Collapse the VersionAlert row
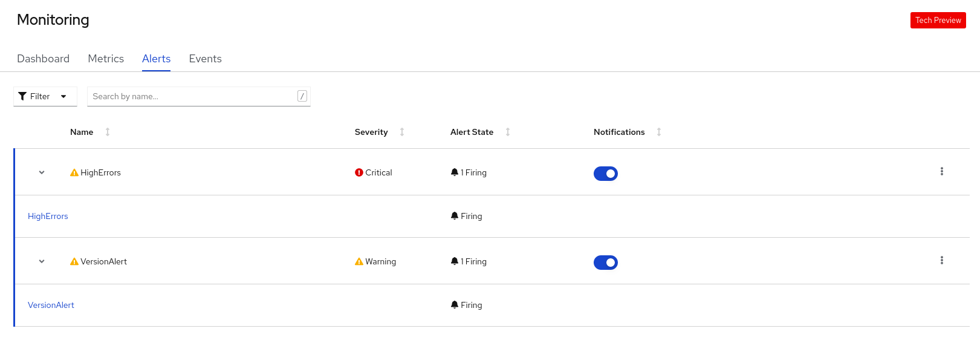 point(42,261)
